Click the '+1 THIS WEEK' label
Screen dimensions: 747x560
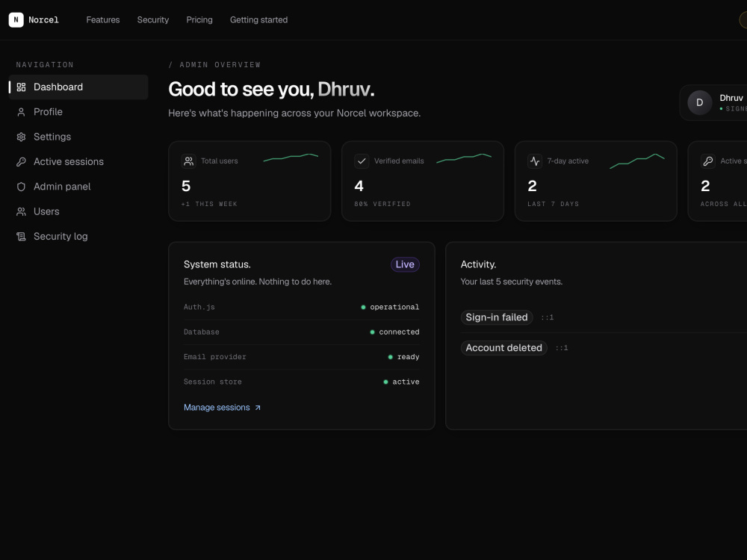(209, 204)
